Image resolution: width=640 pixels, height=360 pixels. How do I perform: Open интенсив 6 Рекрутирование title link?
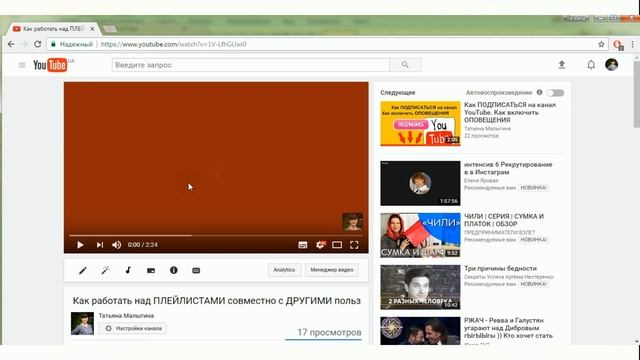coord(508,168)
